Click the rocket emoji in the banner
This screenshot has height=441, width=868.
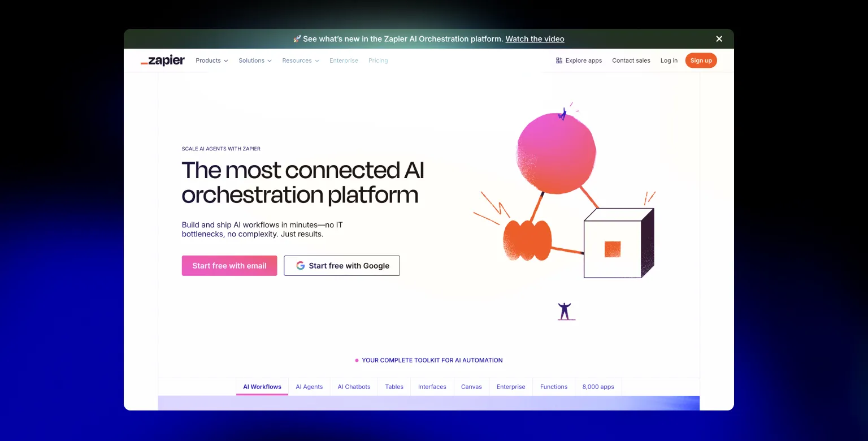(297, 39)
